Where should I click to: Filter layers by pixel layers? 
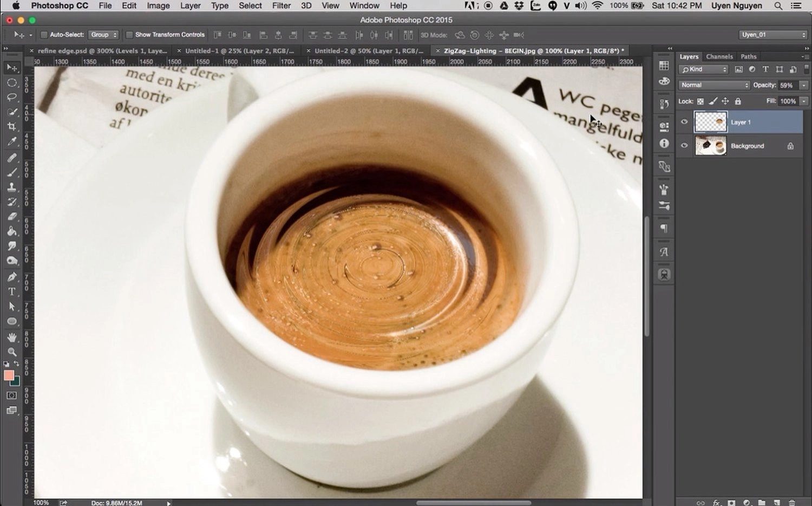739,69
